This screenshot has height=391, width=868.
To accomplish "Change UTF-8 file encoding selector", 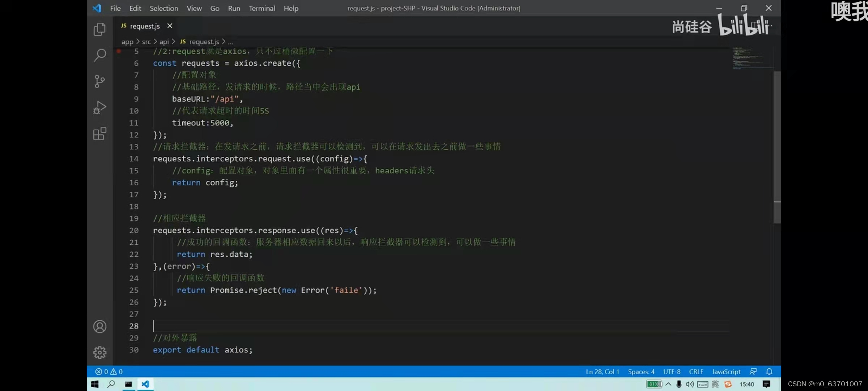I will (672, 372).
